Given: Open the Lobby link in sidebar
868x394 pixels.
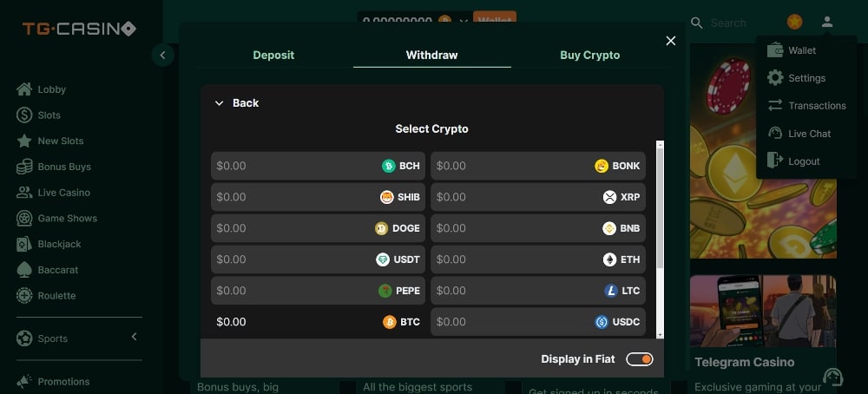Looking at the screenshot, I should [x=51, y=89].
